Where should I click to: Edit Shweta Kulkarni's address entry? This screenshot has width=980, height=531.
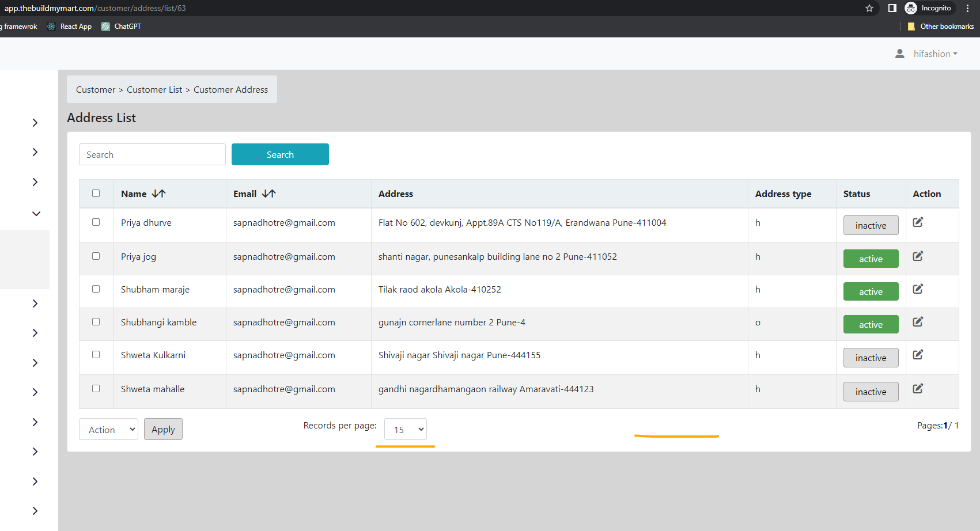[918, 354]
